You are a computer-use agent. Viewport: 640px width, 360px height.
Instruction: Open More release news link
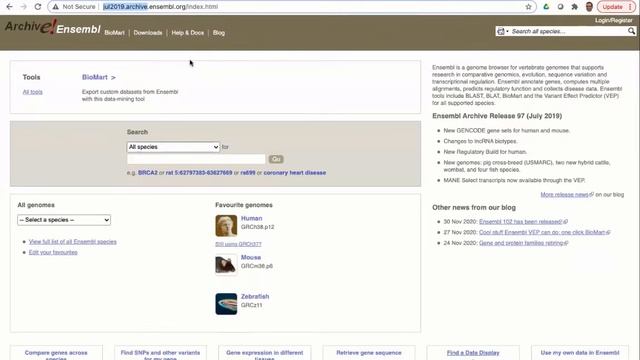coord(567,195)
